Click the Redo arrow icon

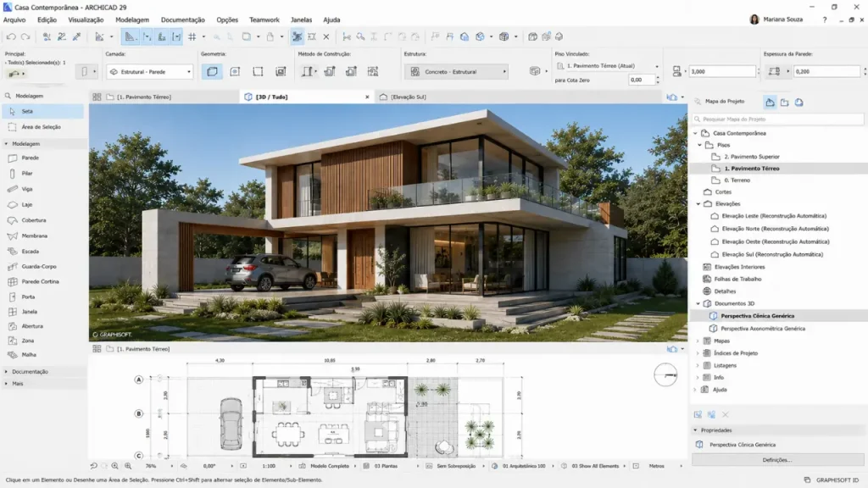25,36
